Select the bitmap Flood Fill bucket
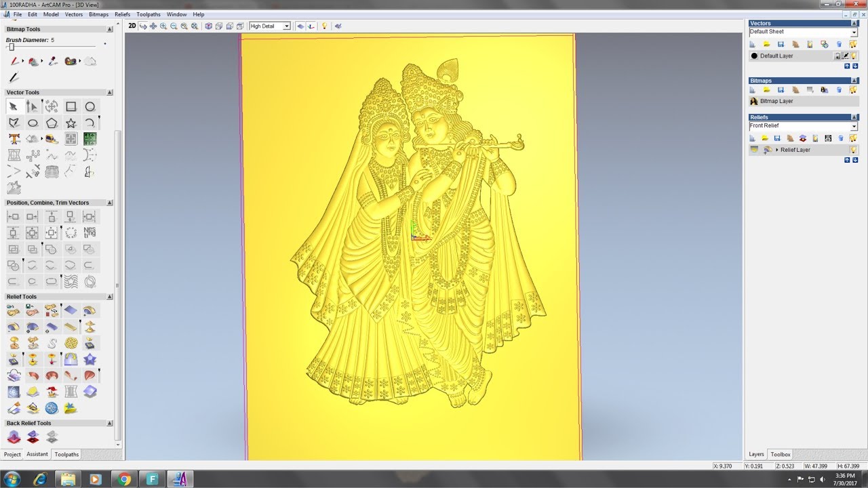The height and width of the screenshot is (488, 868). point(33,62)
